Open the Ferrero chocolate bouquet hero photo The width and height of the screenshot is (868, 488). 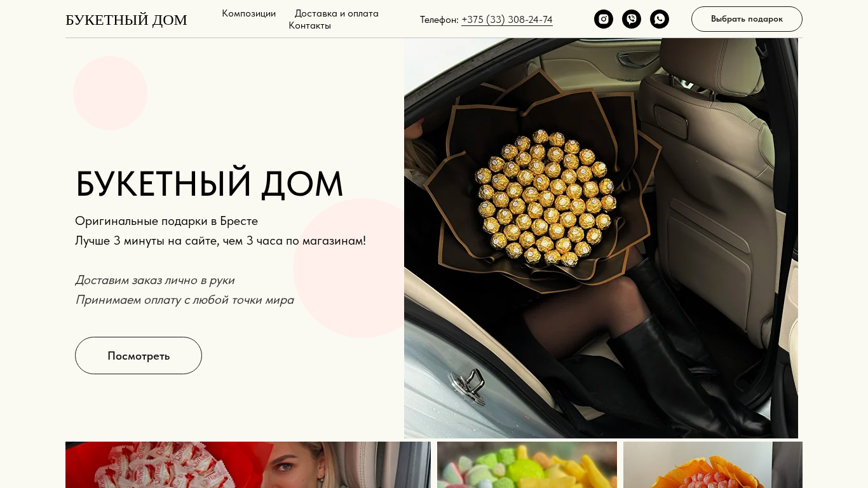pos(601,238)
